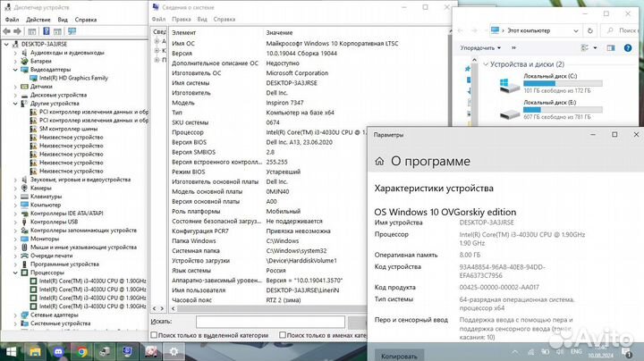Click the Очереди печати printer icon

[25, 256]
